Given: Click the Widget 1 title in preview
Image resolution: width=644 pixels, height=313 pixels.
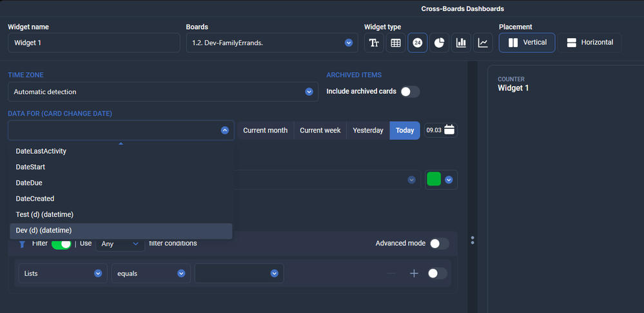Looking at the screenshot, I should click(513, 88).
